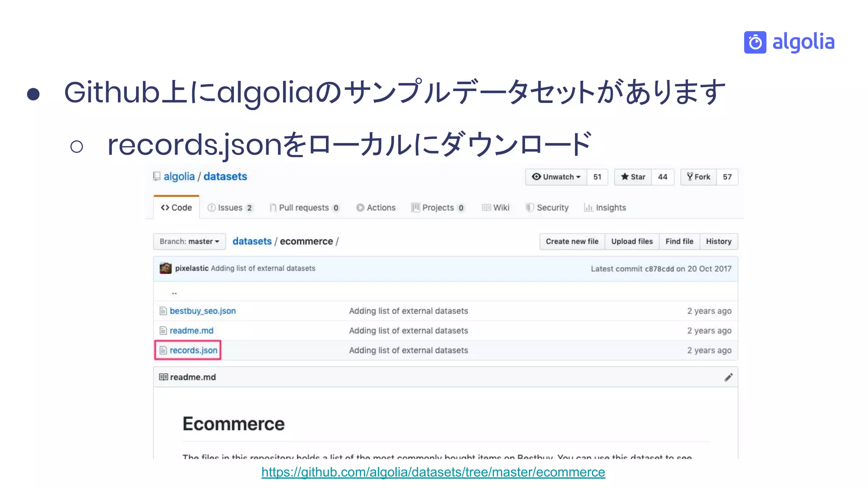Click the algolia owner link

pyautogui.click(x=179, y=177)
